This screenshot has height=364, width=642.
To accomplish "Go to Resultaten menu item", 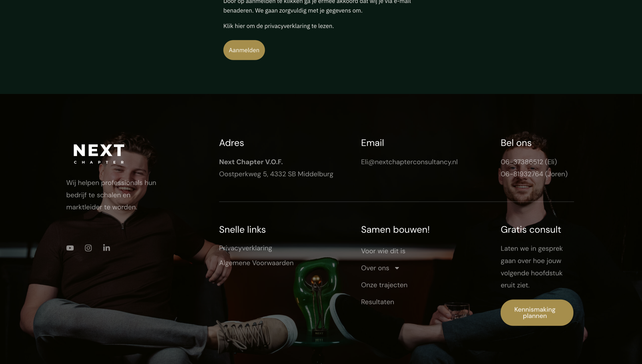I will tap(378, 302).
